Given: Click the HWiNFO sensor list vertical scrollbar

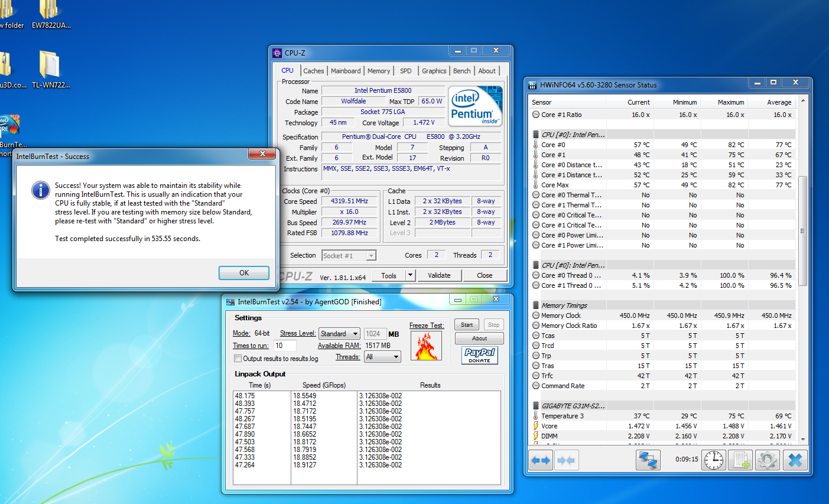Looking at the screenshot, I should point(802,231).
